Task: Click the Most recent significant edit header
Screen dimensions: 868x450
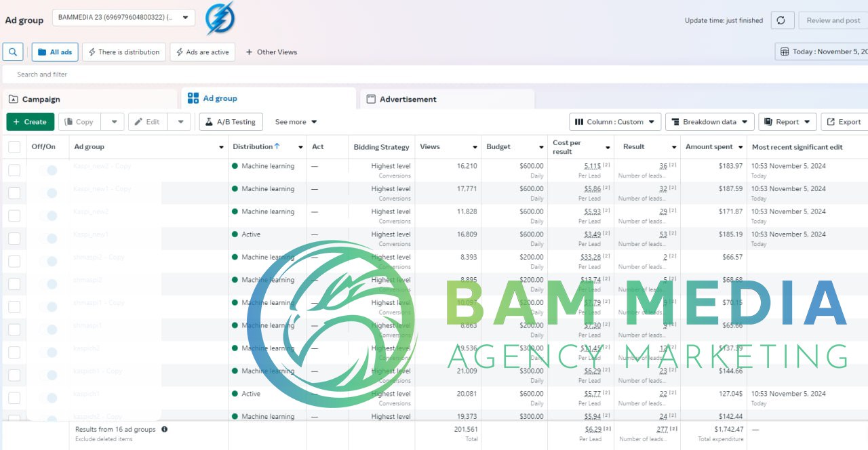Action: 797,147
